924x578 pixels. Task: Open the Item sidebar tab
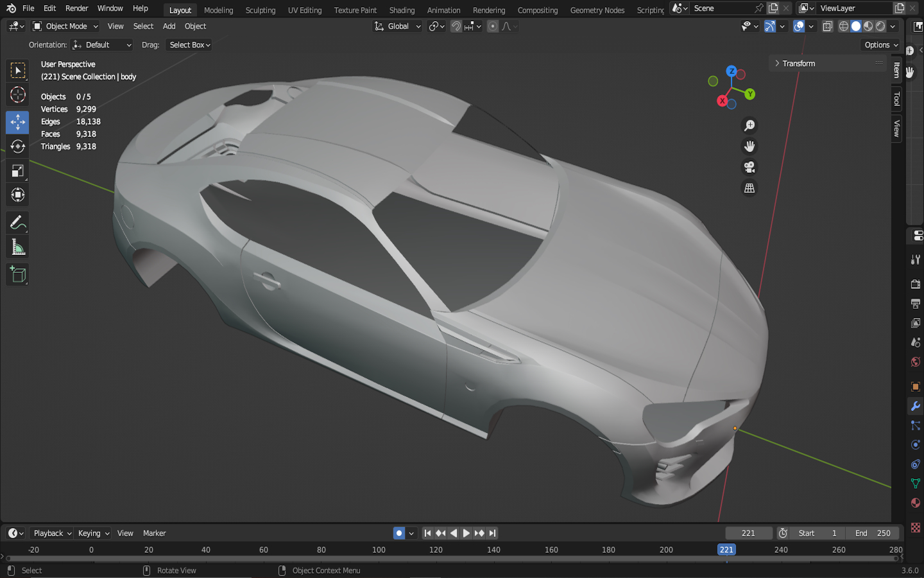pos(897,69)
